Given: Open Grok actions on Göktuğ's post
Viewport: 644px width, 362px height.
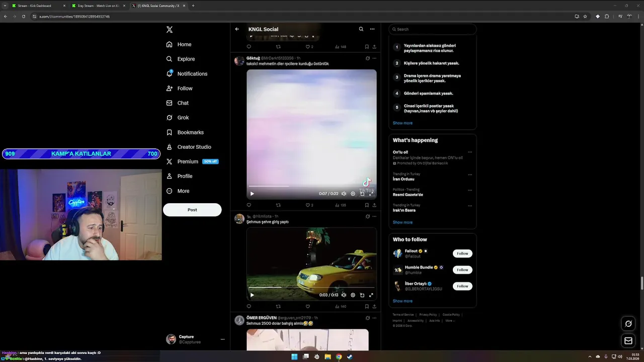Looking at the screenshot, I should click(x=368, y=58).
